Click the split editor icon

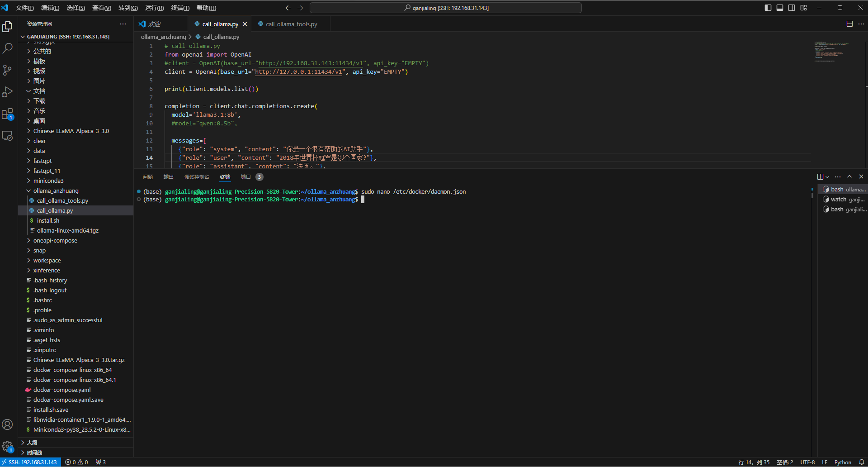[849, 24]
